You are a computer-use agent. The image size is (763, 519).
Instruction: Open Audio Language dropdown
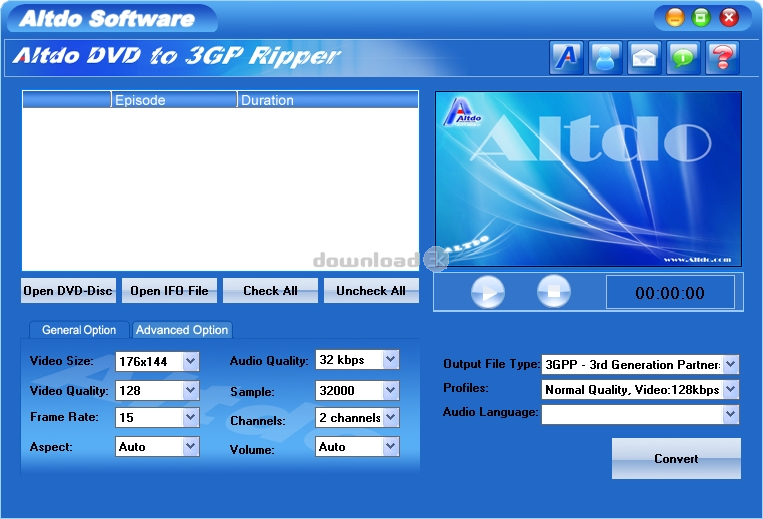(731, 414)
